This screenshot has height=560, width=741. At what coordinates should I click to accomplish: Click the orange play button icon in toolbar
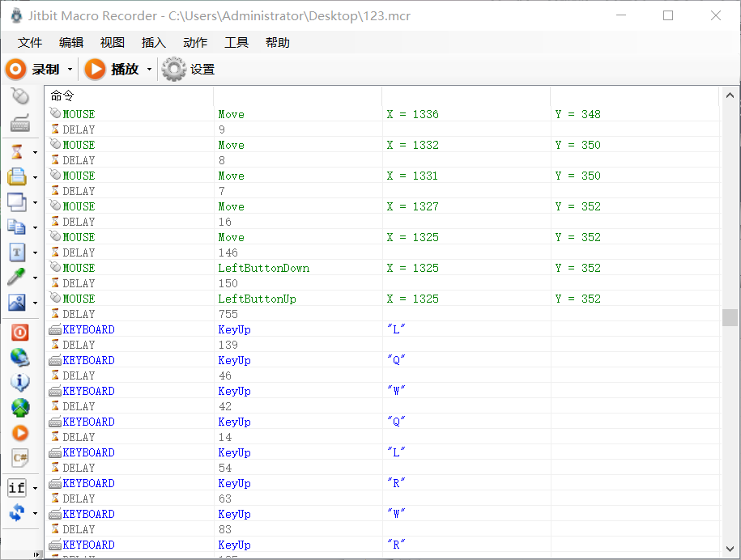click(x=95, y=70)
